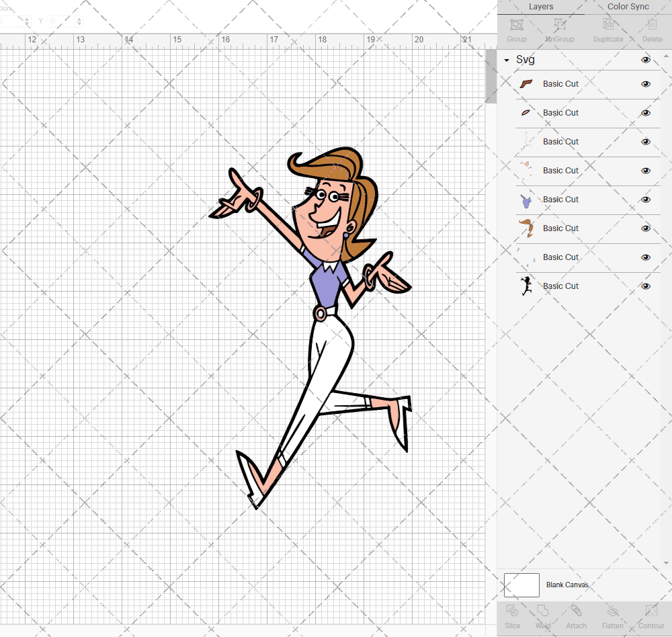Image resolution: width=672 pixels, height=637 pixels.
Task: Click the Contour tool icon
Action: 651,610
